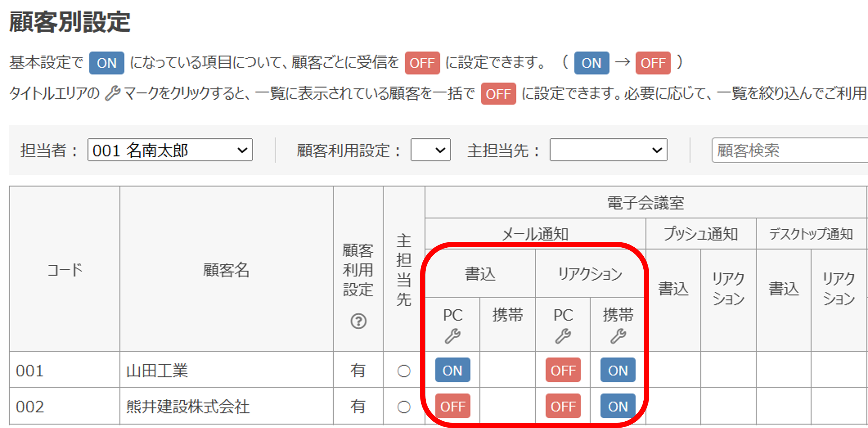The width and height of the screenshot is (868, 428).
Task: Toggle 熊井建設株式会社 書込 PC OFF button
Action: (x=452, y=406)
